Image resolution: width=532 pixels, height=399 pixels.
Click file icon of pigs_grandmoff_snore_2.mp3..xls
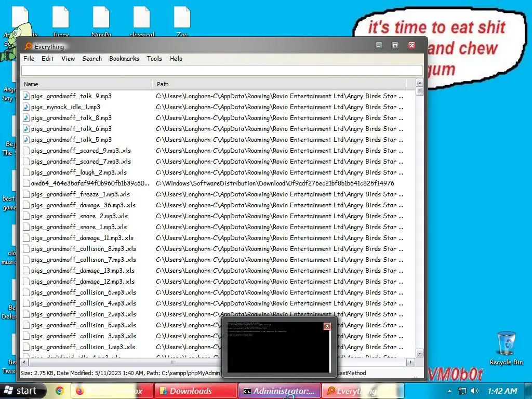point(26,216)
